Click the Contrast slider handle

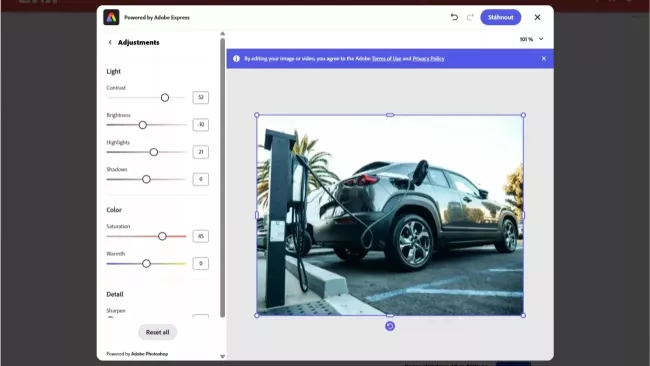[x=165, y=98]
